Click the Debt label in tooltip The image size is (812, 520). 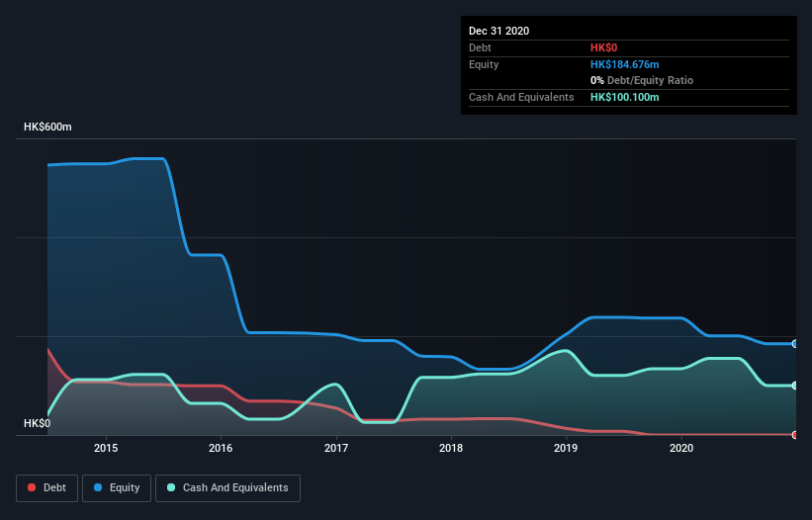pyautogui.click(x=480, y=47)
